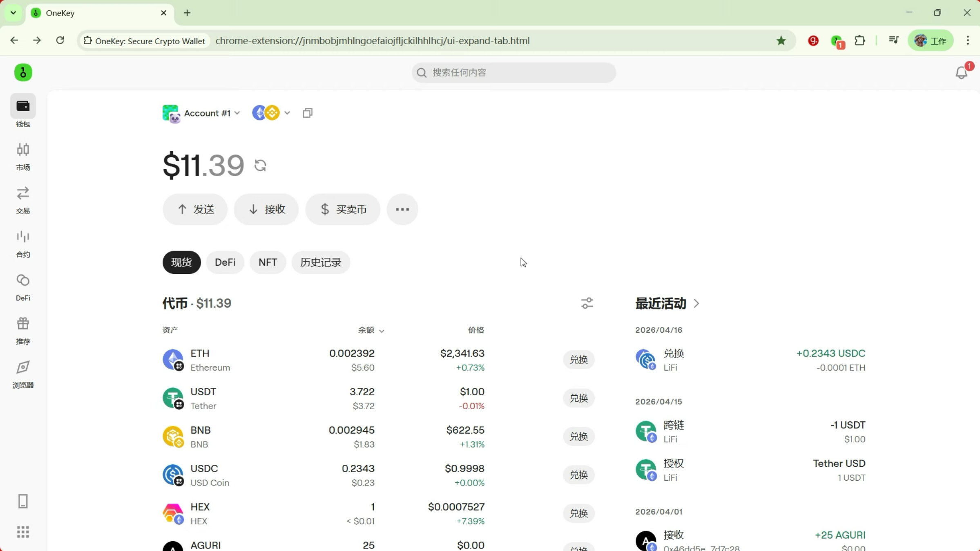Click the Chrome address bar URL

pos(373,40)
